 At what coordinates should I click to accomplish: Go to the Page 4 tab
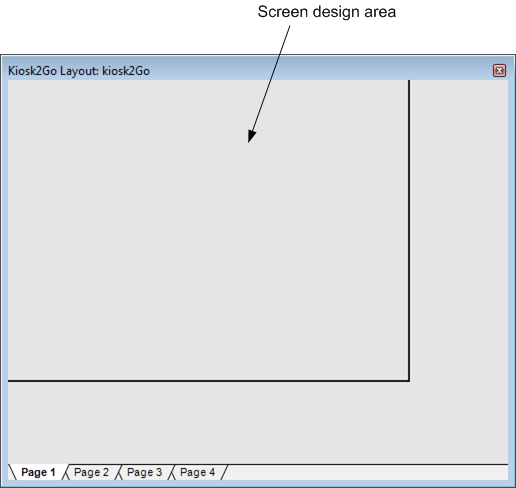click(x=197, y=472)
